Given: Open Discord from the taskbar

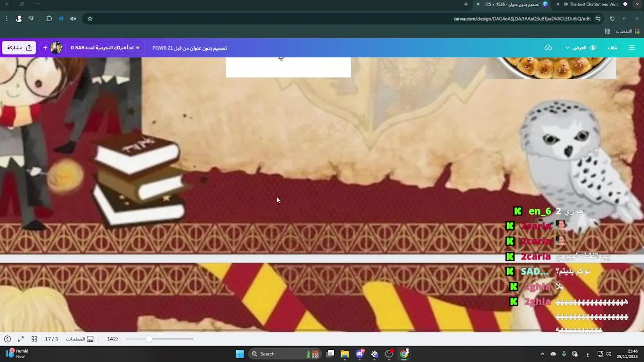Looking at the screenshot, I should coord(360,354).
